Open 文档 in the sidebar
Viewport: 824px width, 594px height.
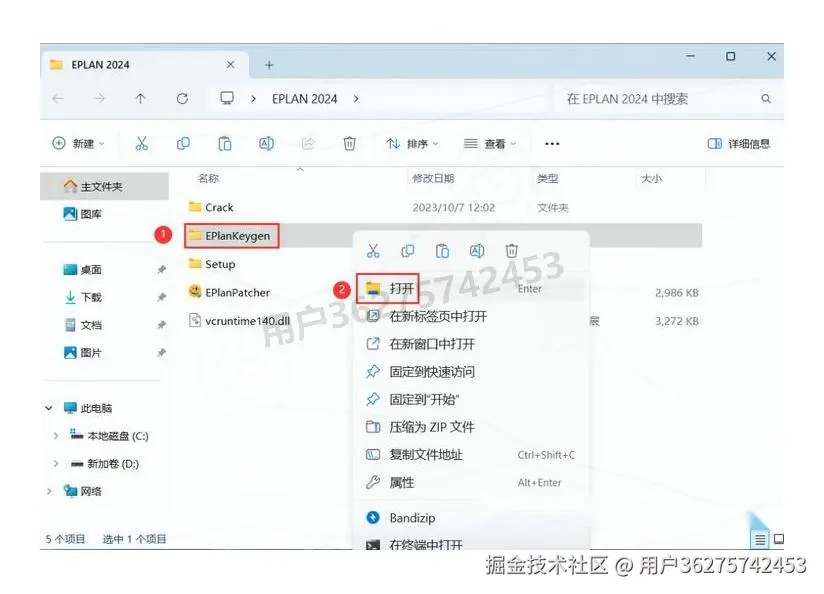(83, 325)
